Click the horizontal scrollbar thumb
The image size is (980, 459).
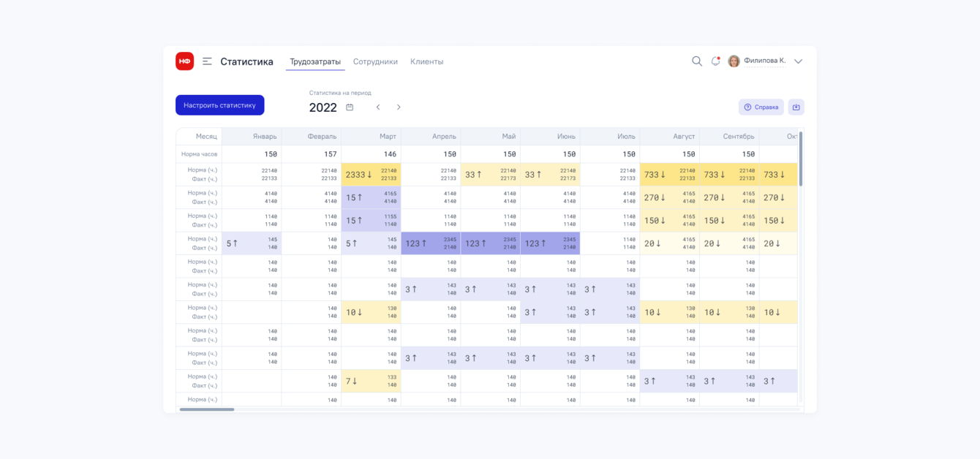tap(207, 409)
